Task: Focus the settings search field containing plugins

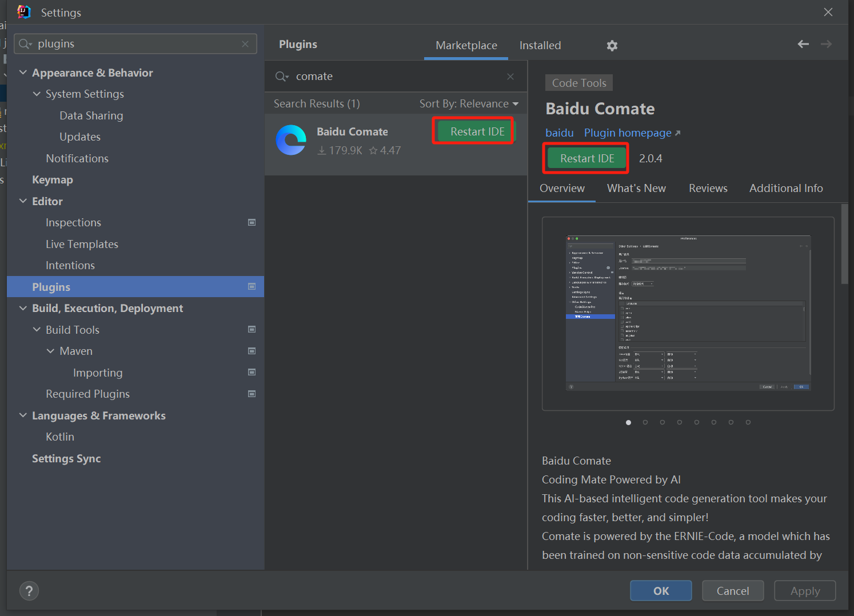Action: [135, 44]
